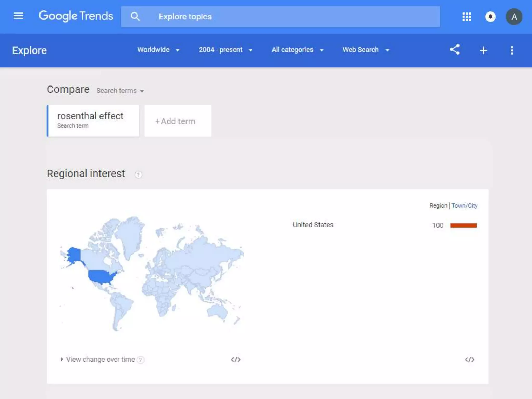Screen dimensions: 532x399
Task: Open the 2004 - present date dropdown
Action: (x=225, y=50)
